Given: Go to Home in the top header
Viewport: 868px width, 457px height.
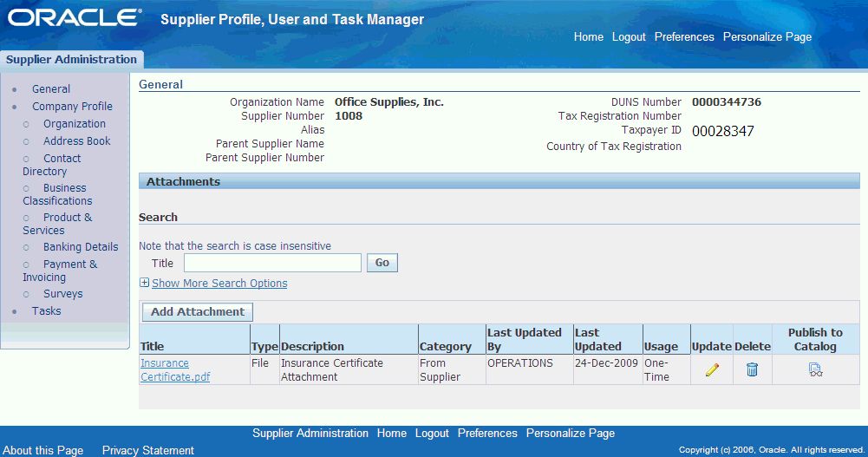Looking at the screenshot, I should coord(589,37).
